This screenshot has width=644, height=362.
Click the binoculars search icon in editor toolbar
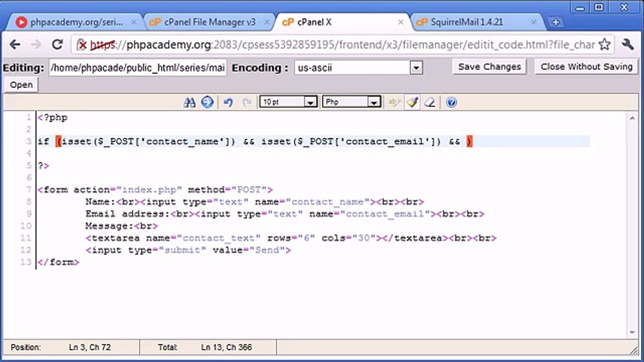(x=190, y=102)
